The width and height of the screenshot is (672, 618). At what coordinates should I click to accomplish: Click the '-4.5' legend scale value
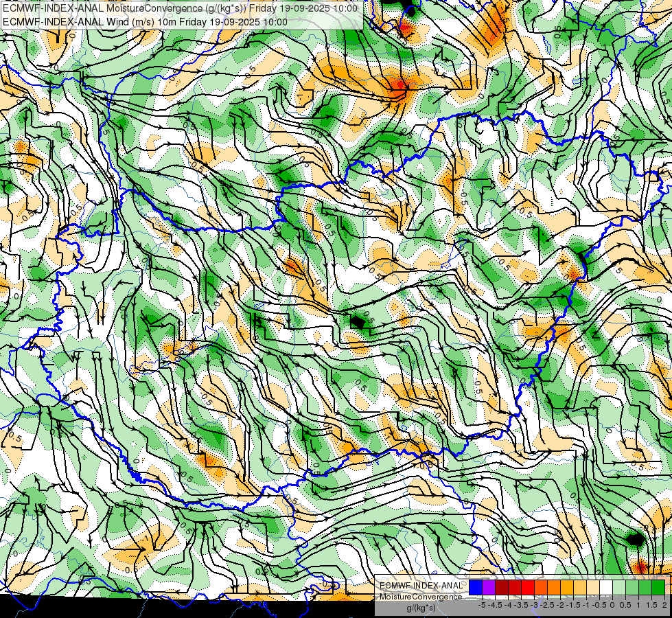[x=496, y=605]
